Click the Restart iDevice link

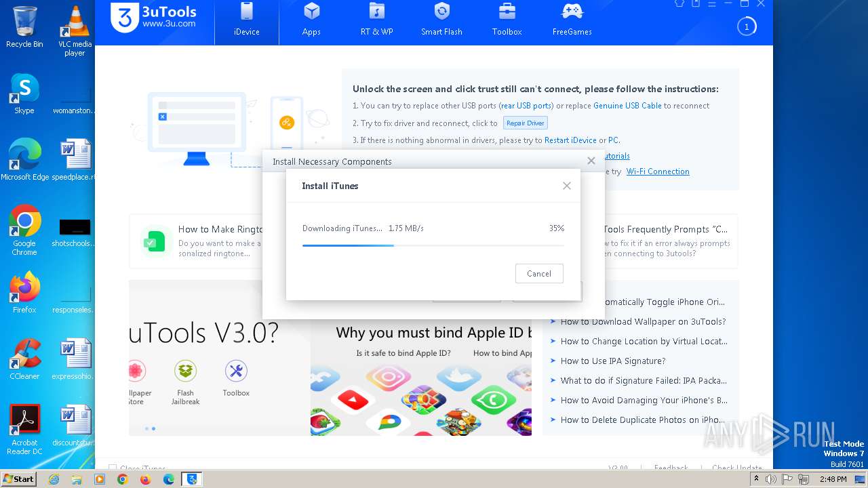pos(570,140)
